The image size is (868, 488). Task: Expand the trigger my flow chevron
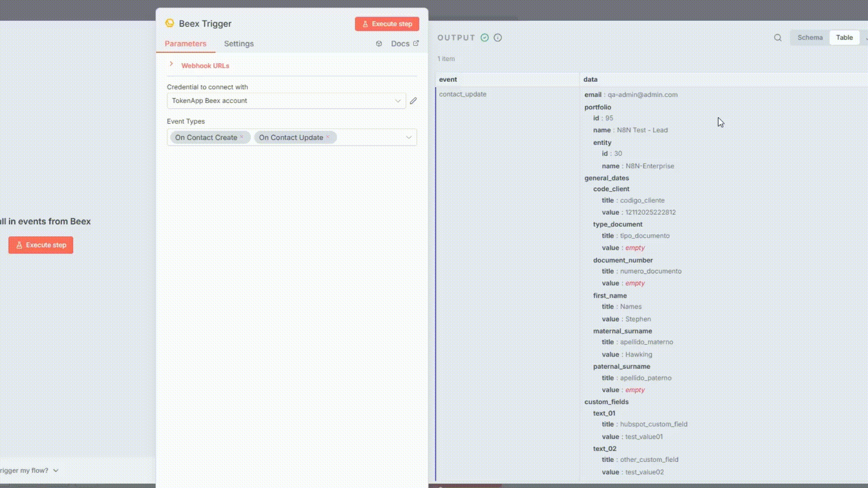pos(56,470)
